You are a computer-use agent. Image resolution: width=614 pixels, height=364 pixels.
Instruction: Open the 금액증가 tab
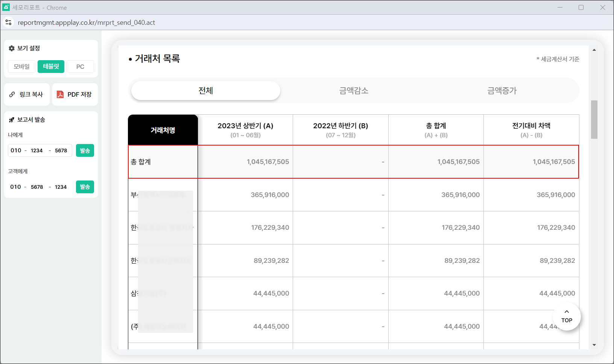point(502,91)
